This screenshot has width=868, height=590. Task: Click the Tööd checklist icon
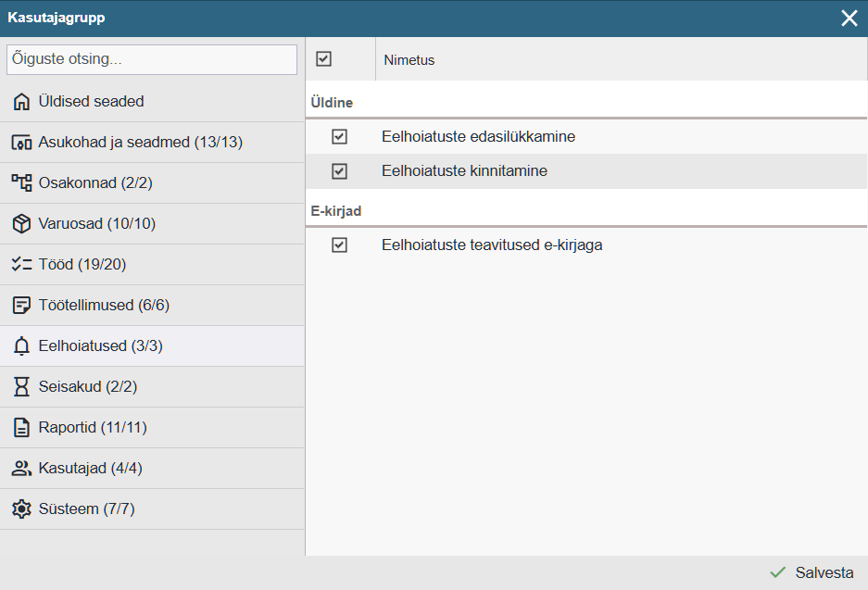[x=21, y=265]
